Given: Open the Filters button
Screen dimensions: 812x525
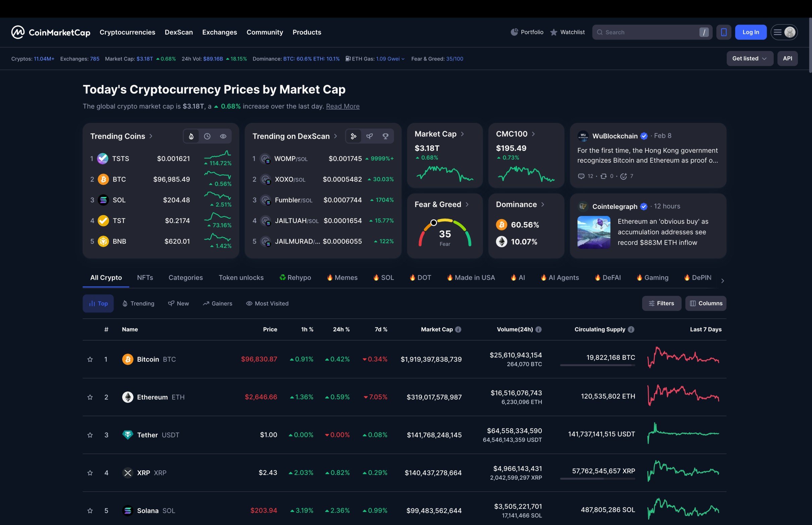Looking at the screenshot, I should pos(662,303).
